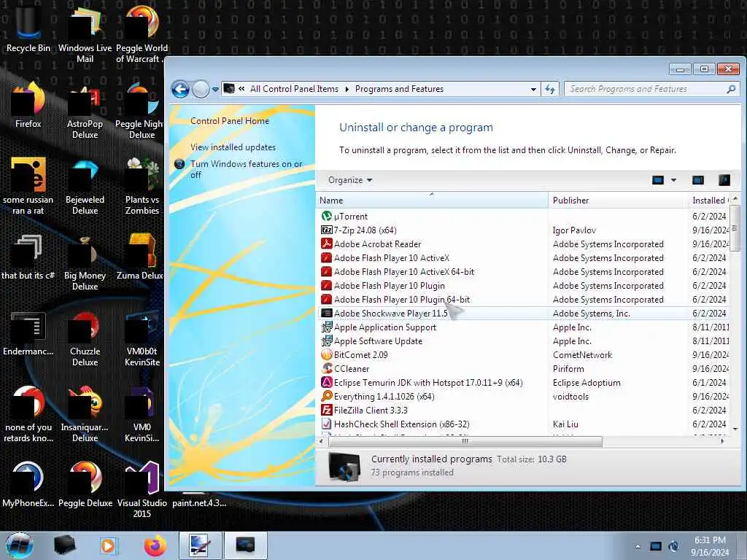Select the CCleaner icon in program list
Image resolution: width=747 pixels, height=560 pixels.
point(326,368)
